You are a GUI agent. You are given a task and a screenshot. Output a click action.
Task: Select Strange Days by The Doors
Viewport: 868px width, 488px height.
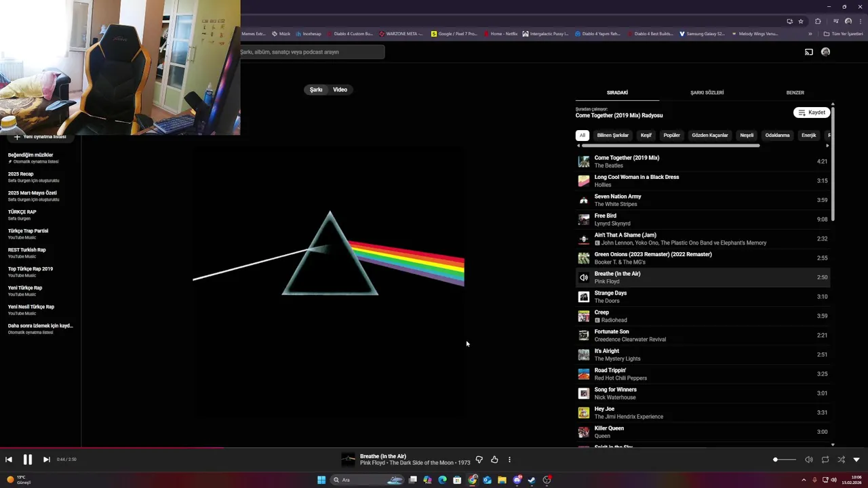click(x=703, y=297)
